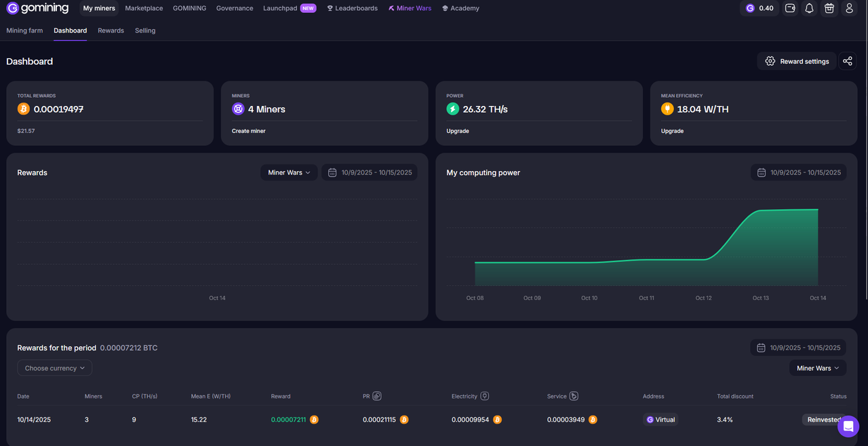Open the Choose currency dropdown

pos(55,368)
